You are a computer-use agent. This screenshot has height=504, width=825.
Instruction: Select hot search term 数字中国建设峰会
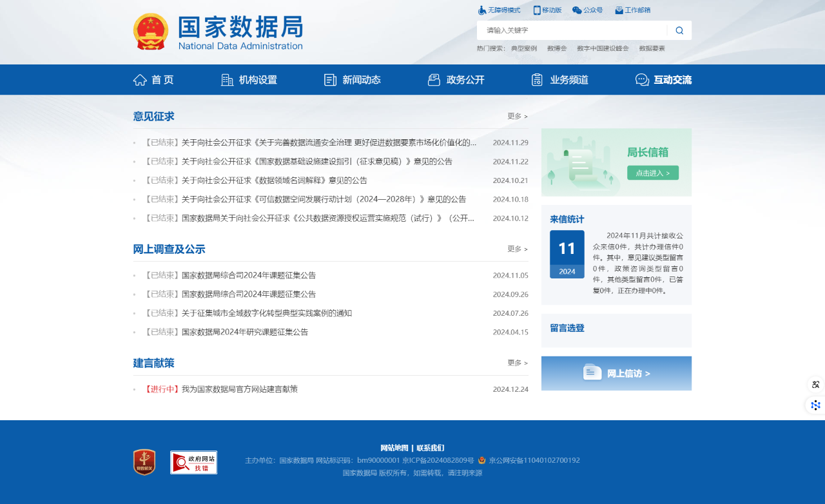pos(603,48)
